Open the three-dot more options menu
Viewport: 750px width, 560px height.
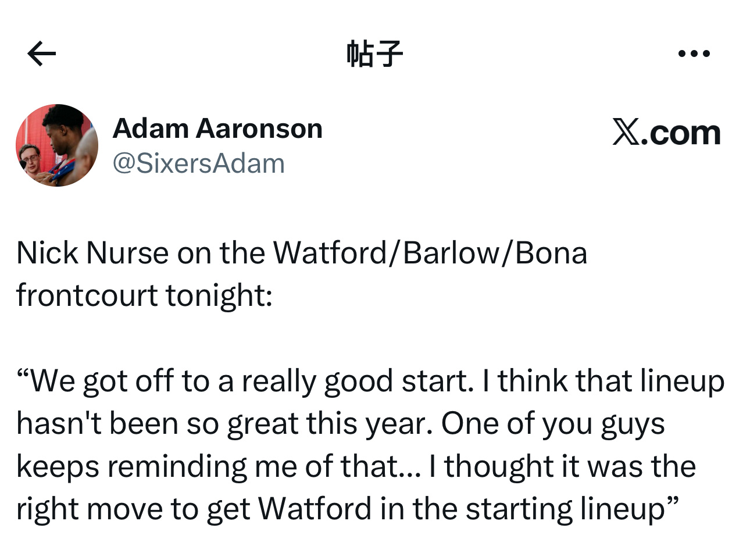[x=694, y=53]
